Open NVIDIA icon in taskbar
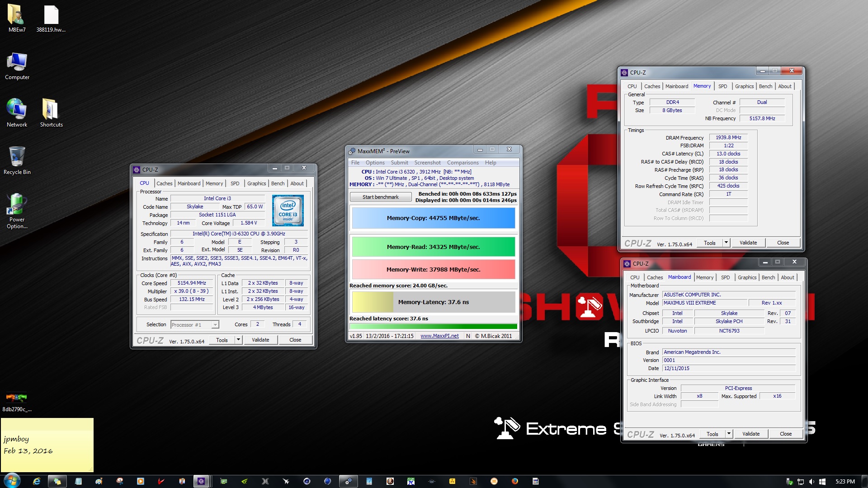This screenshot has width=868, height=488. click(245, 481)
